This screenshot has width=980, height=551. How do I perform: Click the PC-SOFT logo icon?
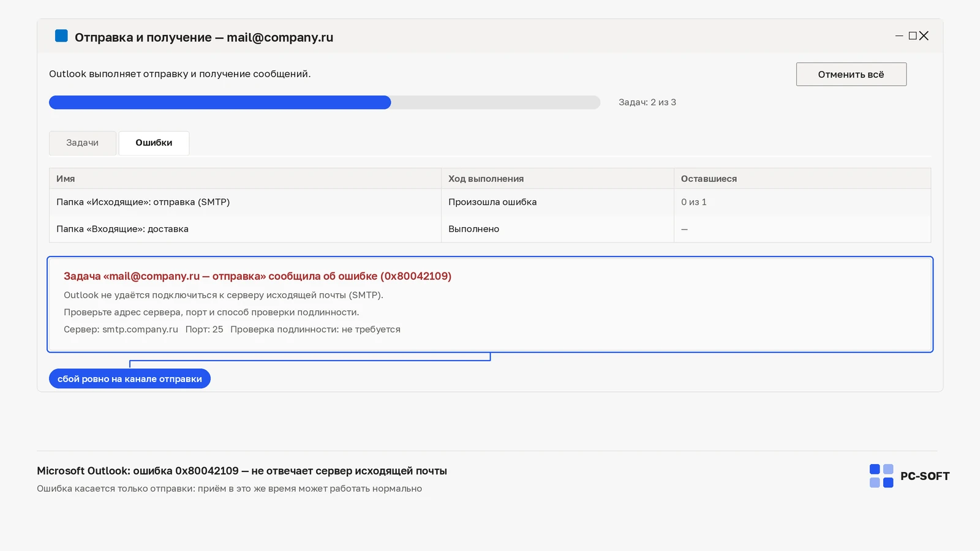click(x=881, y=476)
